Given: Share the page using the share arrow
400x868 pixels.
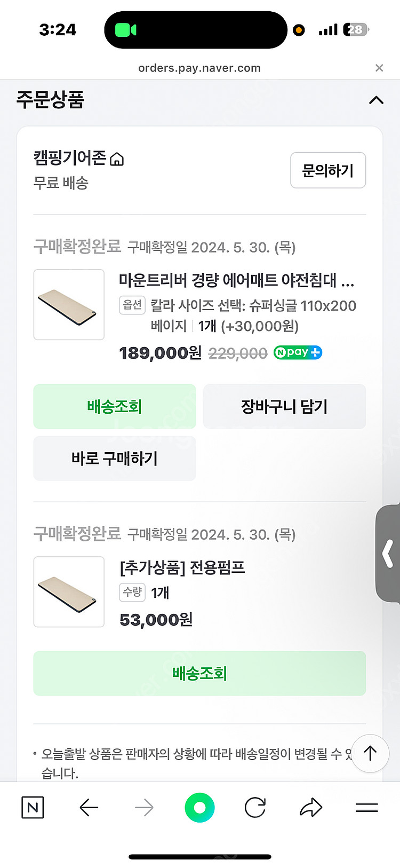Looking at the screenshot, I should [311, 808].
